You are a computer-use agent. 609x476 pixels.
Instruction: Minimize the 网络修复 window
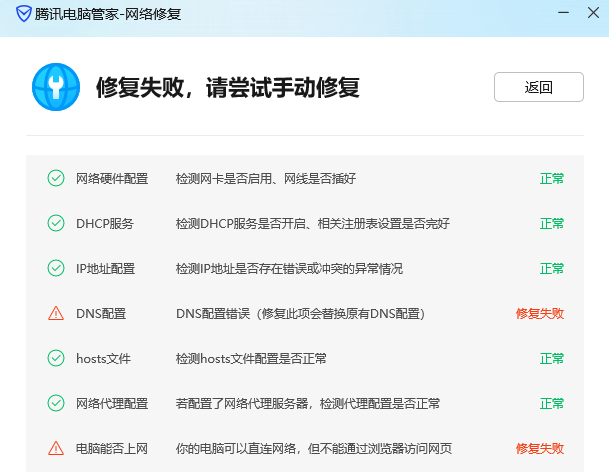click(x=564, y=13)
